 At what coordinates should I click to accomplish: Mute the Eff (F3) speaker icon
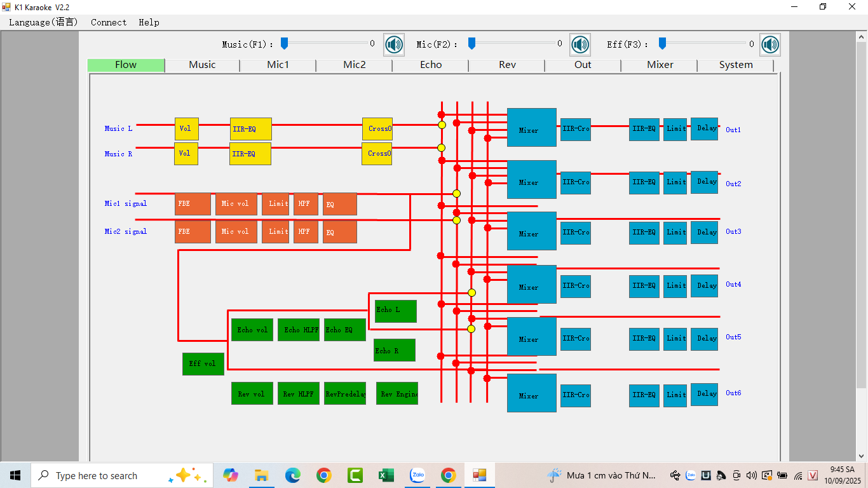pyautogui.click(x=770, y=44)
